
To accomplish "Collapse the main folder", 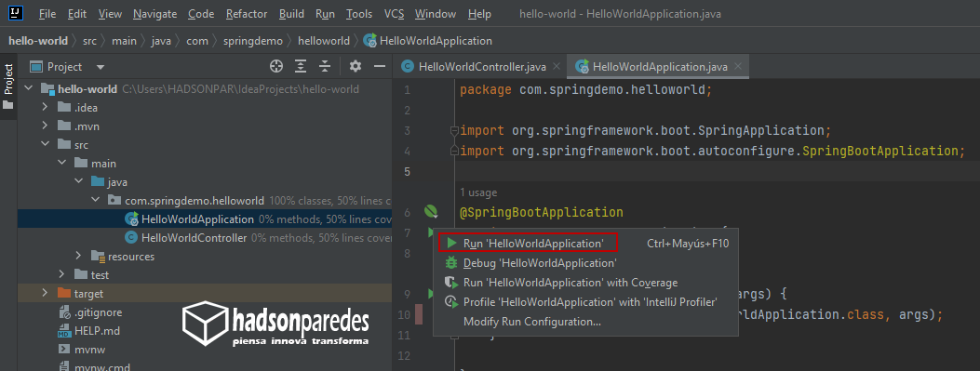I will click(x=61, y=163).
